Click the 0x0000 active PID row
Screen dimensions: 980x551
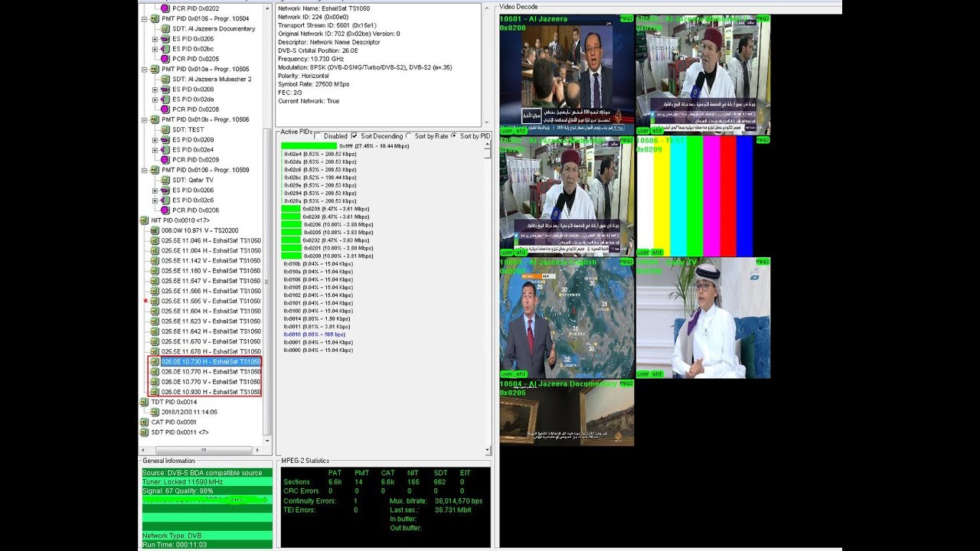click(318, 350)
